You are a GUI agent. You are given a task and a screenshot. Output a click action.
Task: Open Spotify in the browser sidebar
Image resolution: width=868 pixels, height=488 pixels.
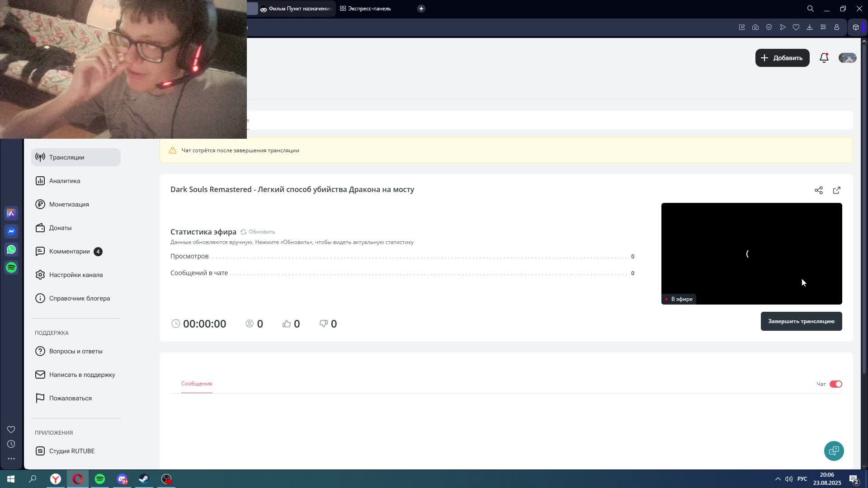pyautogui.click(x=11, y=267)
